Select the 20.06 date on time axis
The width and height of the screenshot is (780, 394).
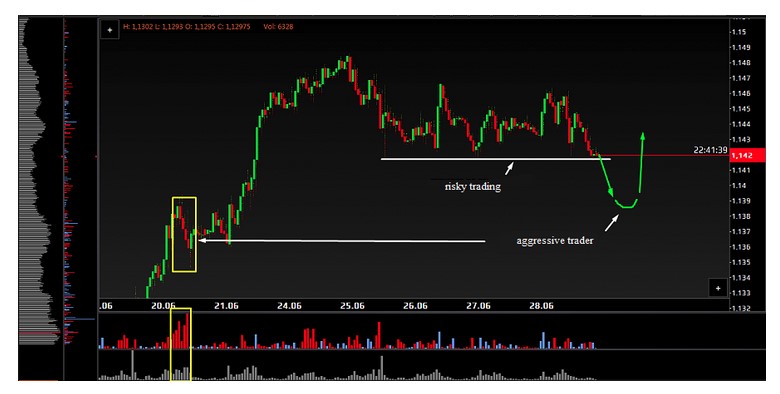click(163, 306)
